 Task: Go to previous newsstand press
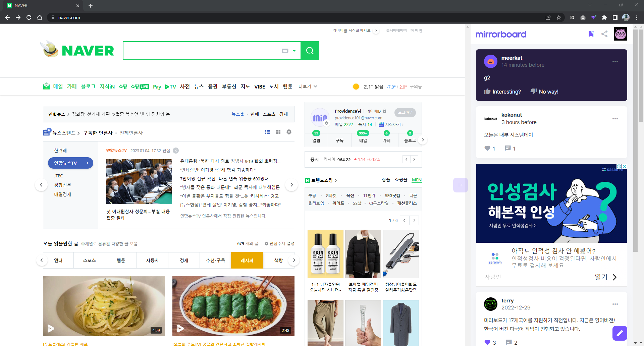pos(41,185)
